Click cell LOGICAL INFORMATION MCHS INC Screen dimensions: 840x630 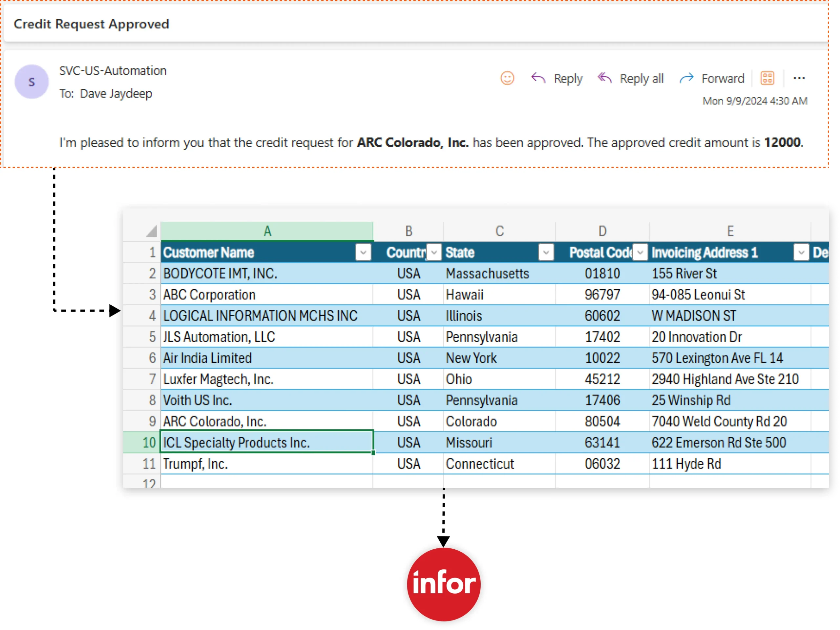[267, 316]
